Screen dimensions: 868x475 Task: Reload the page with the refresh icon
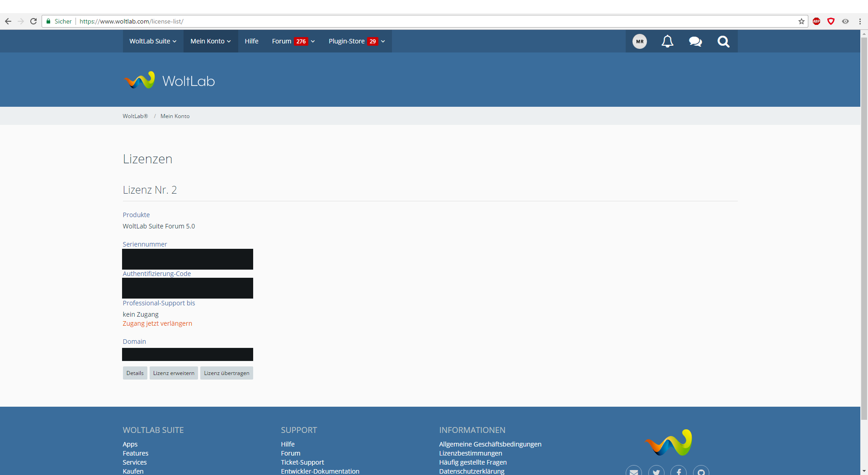point(33,21)
